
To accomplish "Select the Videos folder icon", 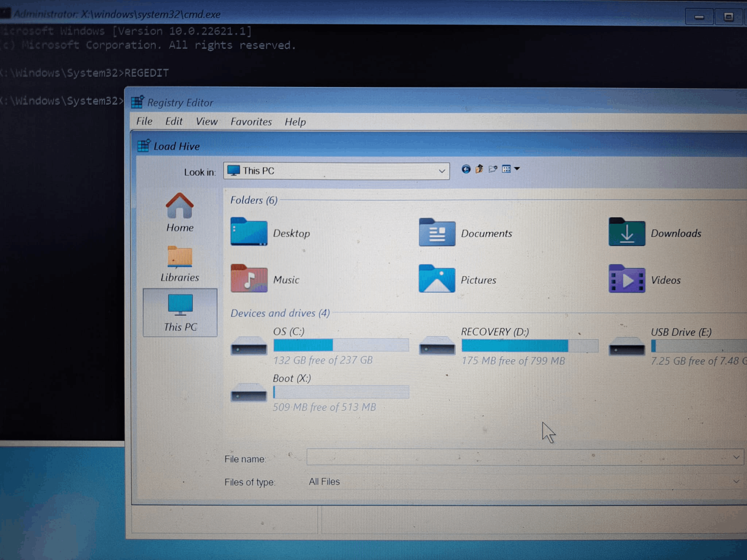I will [627, 279].
